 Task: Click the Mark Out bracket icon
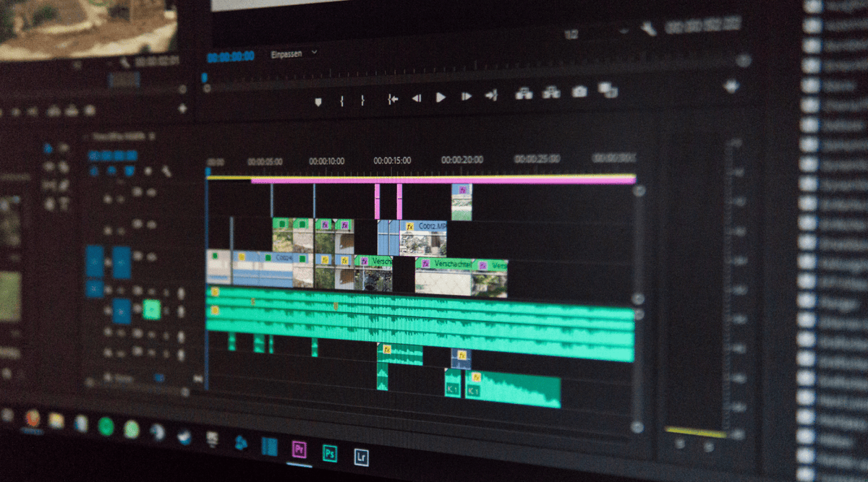[362, 100]
